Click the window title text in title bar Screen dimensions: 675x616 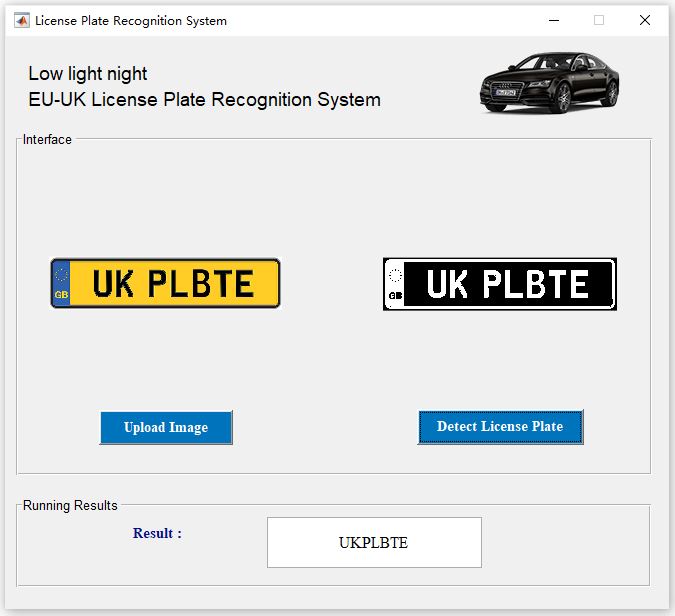131,21
